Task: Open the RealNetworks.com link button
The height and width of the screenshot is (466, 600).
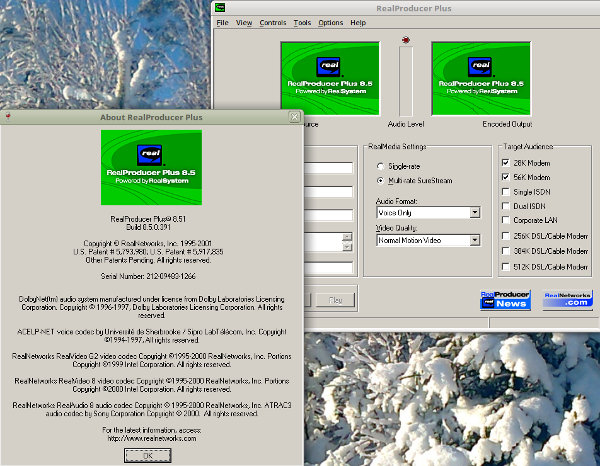Action: [567, 300]
